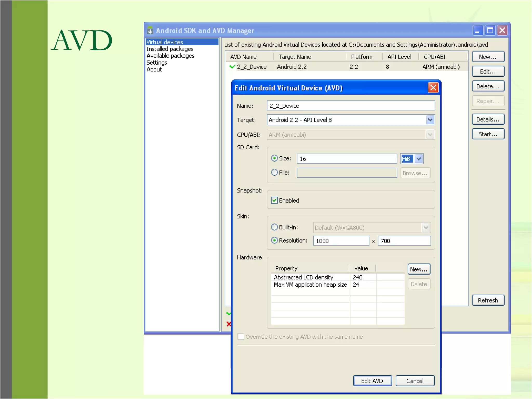Click the API Level column header
The width and height of the screenshot is (532, 399).
(x=400, y=57)
